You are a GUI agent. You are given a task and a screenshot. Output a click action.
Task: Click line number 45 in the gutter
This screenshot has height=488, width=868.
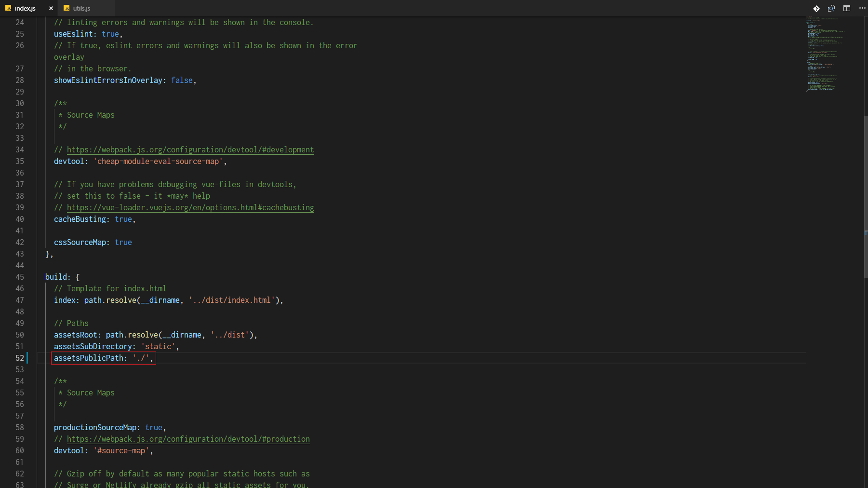pyautogui.click(x=20, y=277)
